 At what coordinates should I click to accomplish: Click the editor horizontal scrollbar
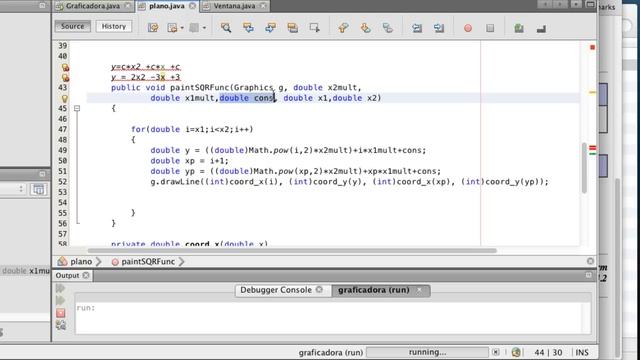[292, 251]
